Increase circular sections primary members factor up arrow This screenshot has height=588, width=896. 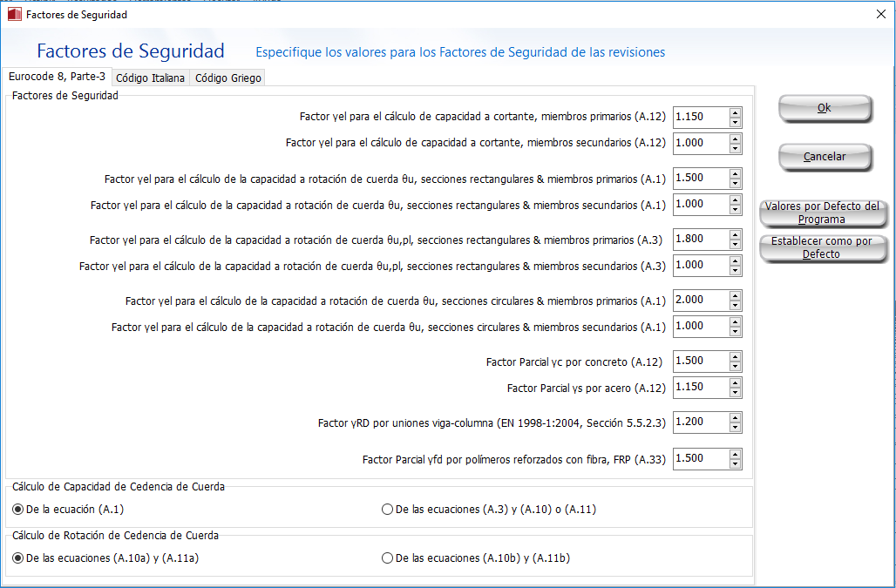(736, 295)
